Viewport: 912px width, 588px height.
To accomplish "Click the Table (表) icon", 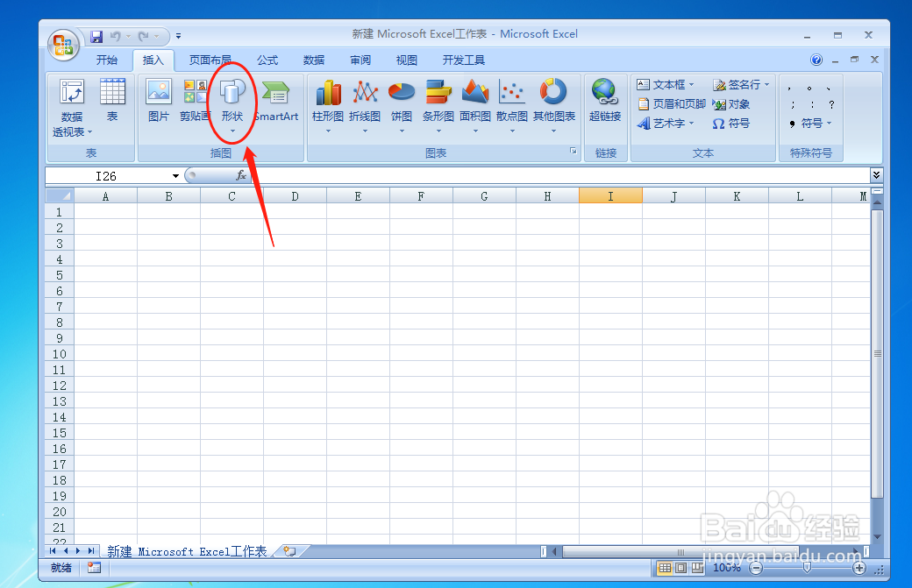I will point(112,100).
